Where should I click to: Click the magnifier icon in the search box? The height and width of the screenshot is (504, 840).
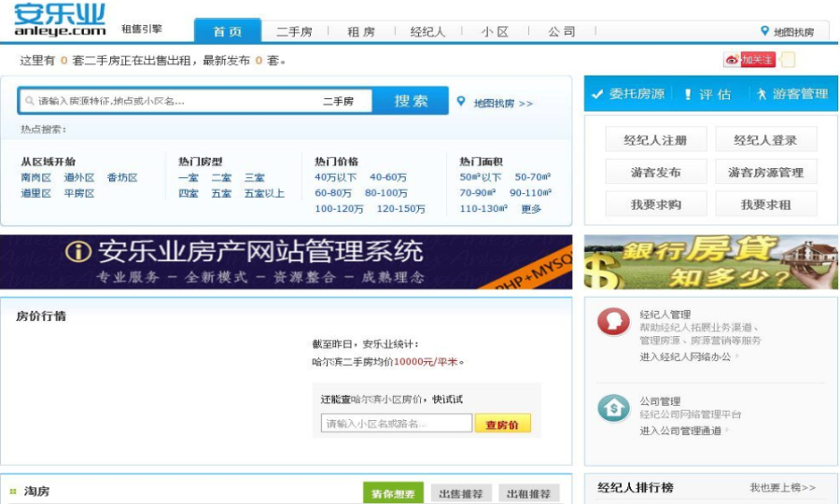(30, 101)
